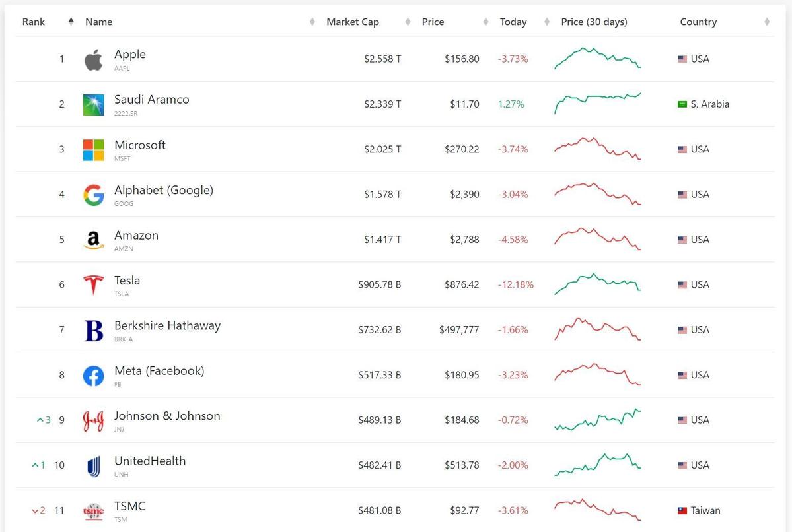
Task: Click the Alphabet Google G logo
Action: 93,195
